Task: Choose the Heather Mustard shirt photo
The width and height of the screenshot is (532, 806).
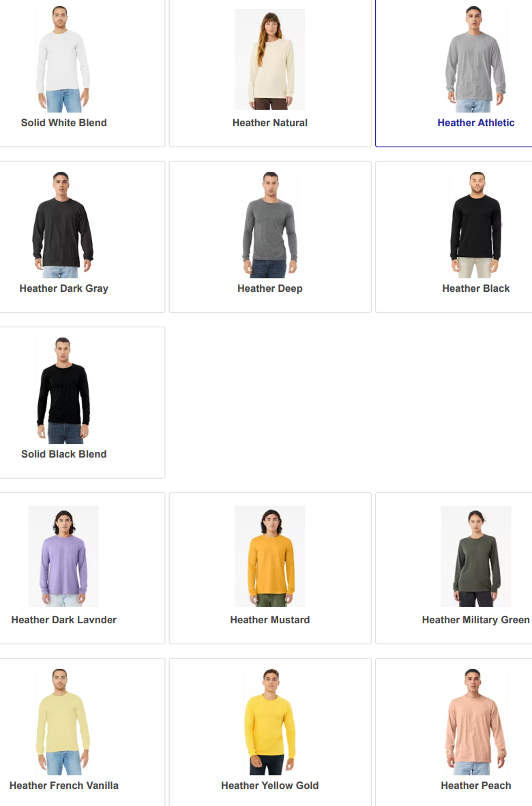Action: pos(270,556)
